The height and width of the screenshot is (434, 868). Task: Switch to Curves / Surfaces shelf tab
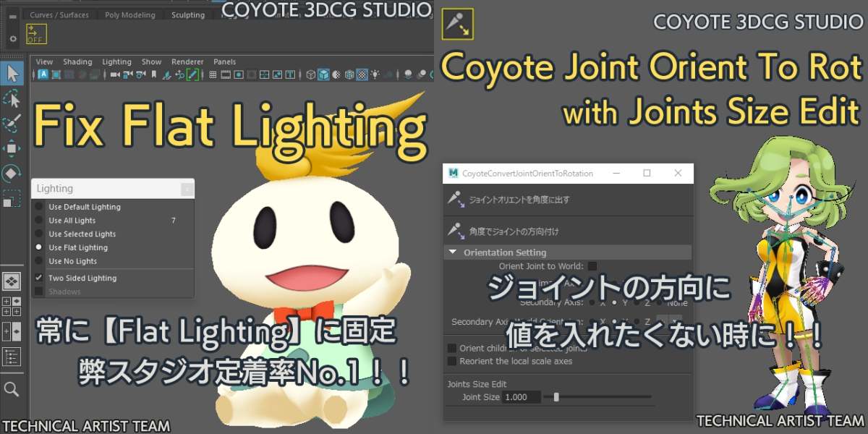[59, 14]
